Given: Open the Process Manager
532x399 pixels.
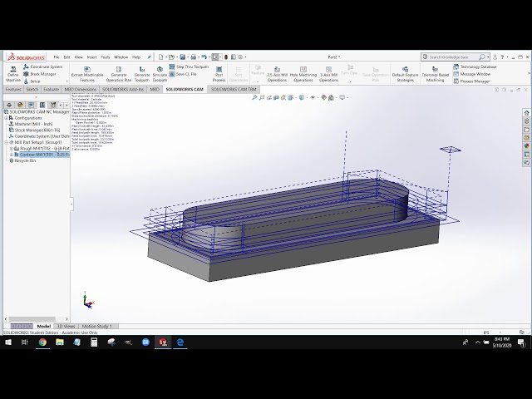Looking at the screenshot, I should [471, 81].
